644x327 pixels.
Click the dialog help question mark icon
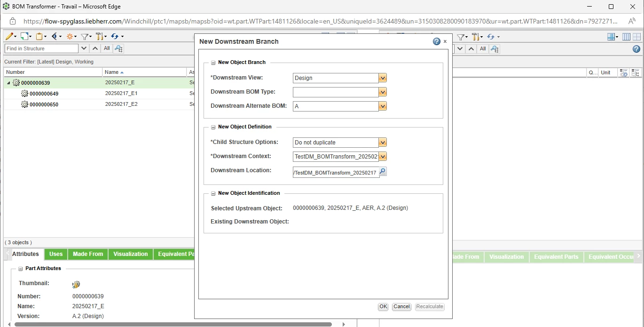(437, 41)
